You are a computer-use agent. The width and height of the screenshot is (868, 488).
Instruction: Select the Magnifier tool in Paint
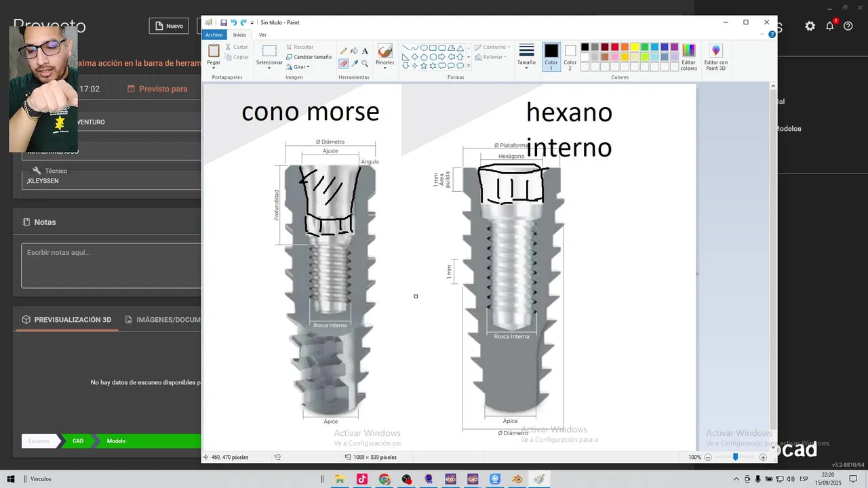(365, 64)
